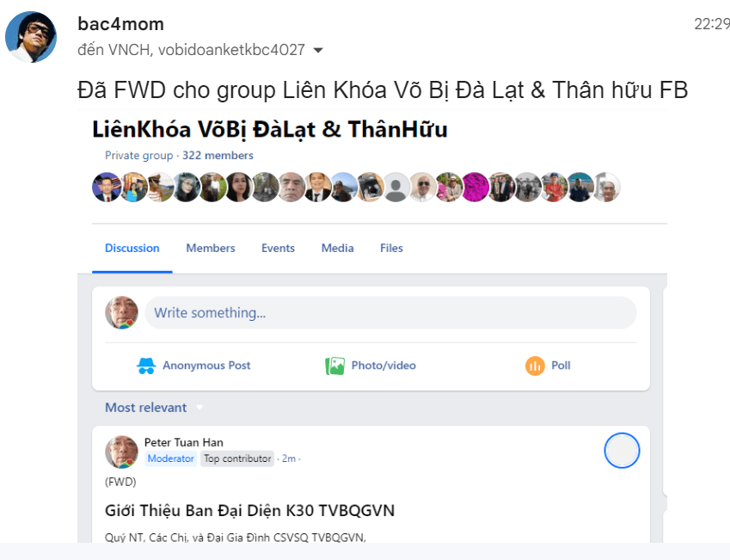Click the Write something input field
Viewport: 730px width, 560px height.
click(x=390, y=312)
